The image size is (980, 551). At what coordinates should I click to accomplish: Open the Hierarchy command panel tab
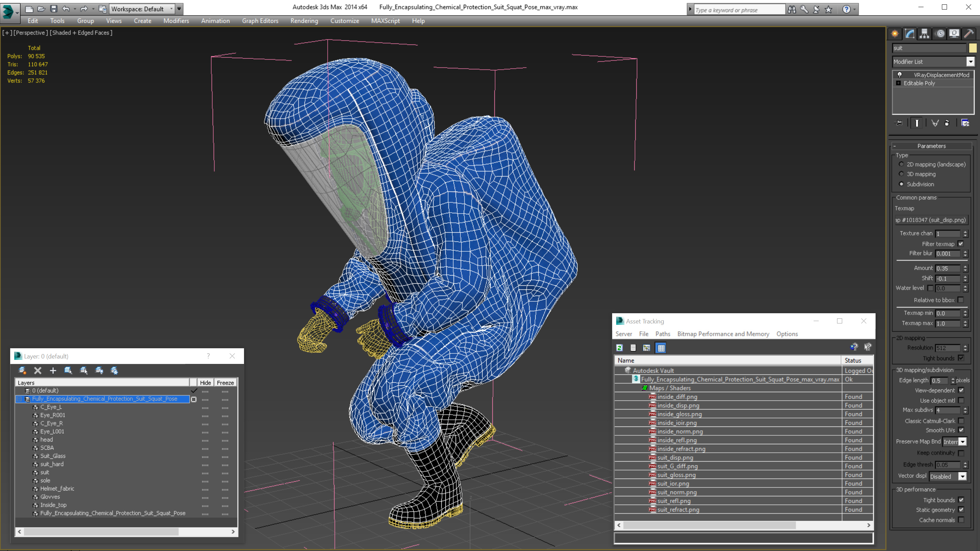click(x=925, y=33)
